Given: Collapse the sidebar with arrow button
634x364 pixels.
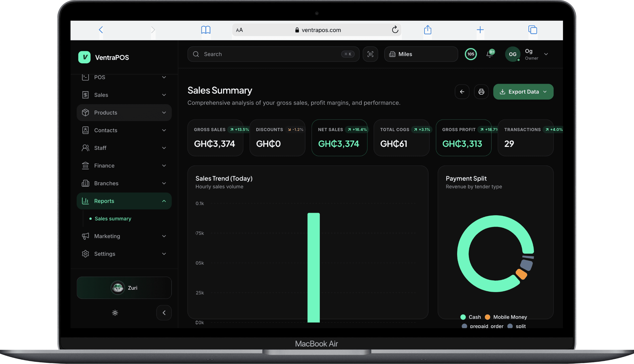Looking at the screenshot, I should [164, 313].
